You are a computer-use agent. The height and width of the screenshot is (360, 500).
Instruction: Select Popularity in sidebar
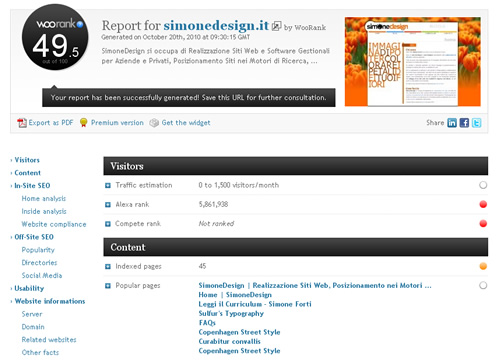pyautogui.click(x=38, y=250)
